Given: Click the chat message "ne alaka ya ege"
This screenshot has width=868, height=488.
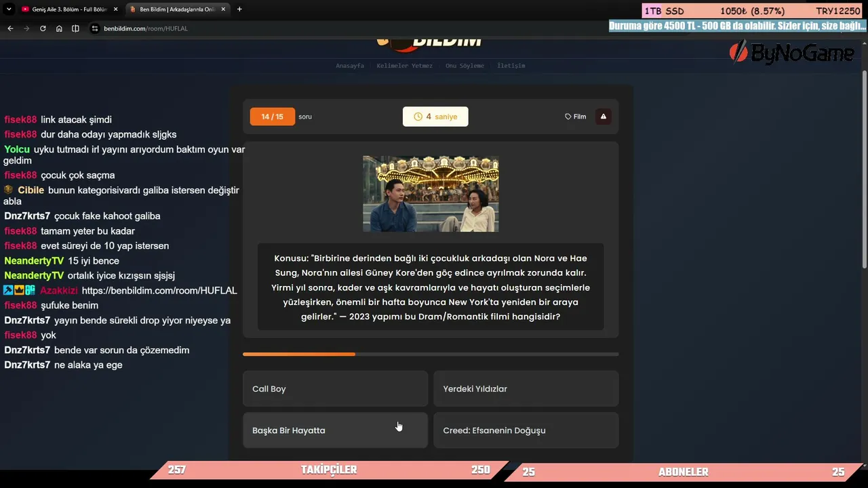Looking at the screenshot, I should (88, 365).
